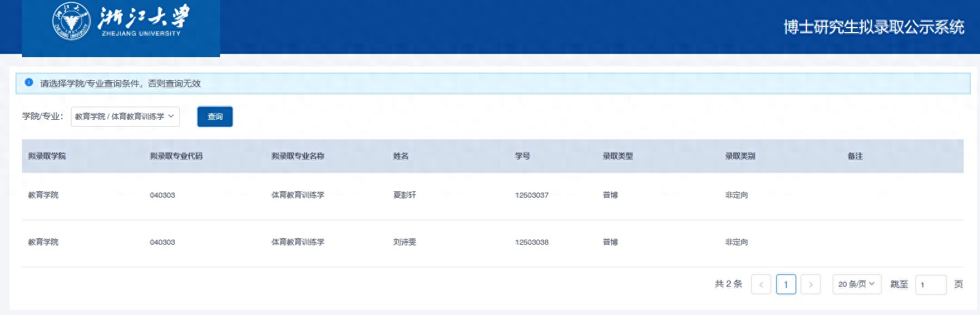Click the blue info icon in notice banner
Viewport: 980px width, 315px height.
(28, 83)
